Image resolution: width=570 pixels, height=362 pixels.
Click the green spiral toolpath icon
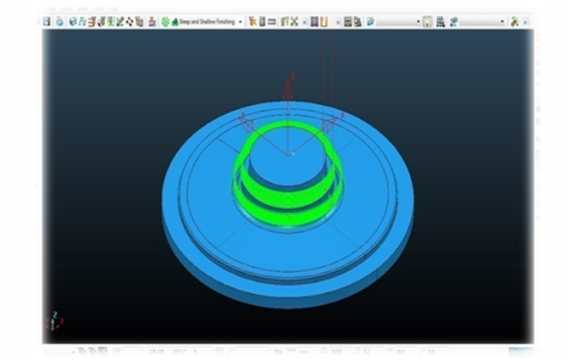165,22
